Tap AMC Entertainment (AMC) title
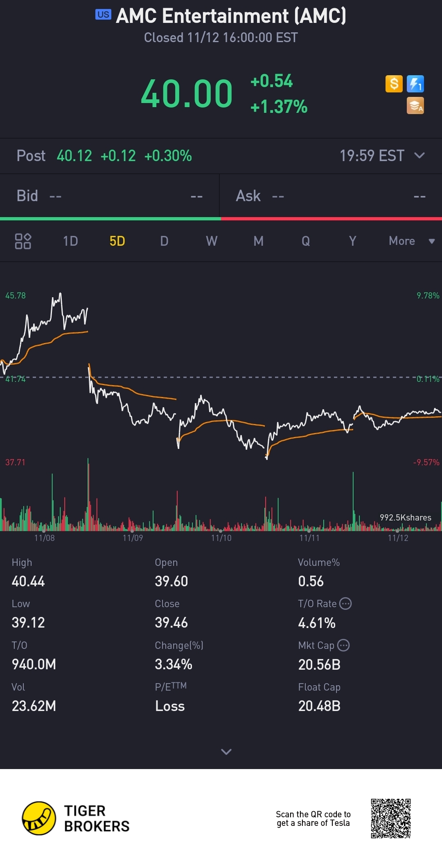Image resolution: width=442 pixels, height=868 pixels. point(231,16)
